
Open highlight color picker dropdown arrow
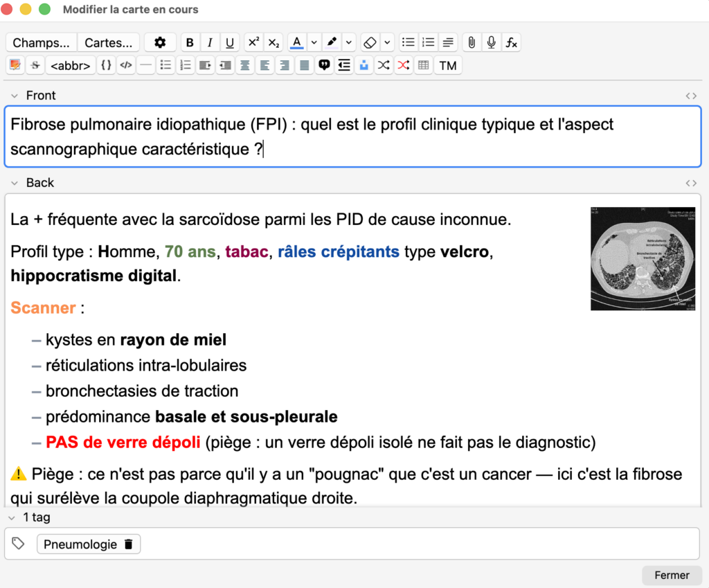349,42
